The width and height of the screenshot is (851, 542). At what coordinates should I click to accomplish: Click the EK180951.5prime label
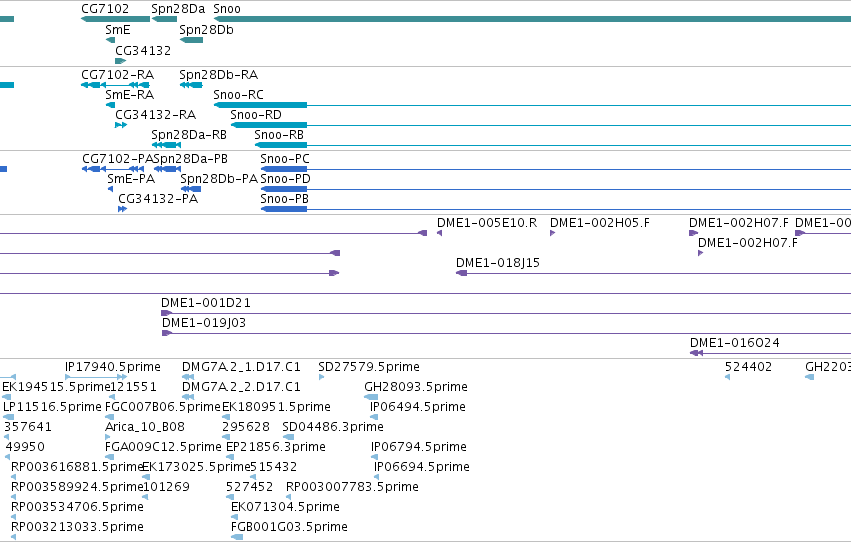(x=276, y=407)
